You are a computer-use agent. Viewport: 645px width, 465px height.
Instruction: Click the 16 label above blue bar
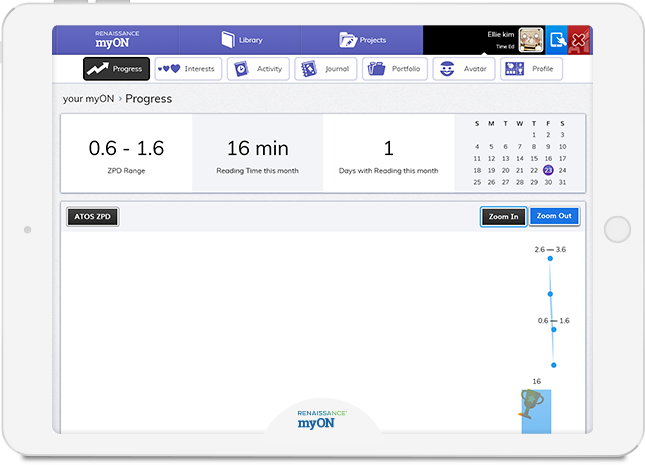pos(536,381)
